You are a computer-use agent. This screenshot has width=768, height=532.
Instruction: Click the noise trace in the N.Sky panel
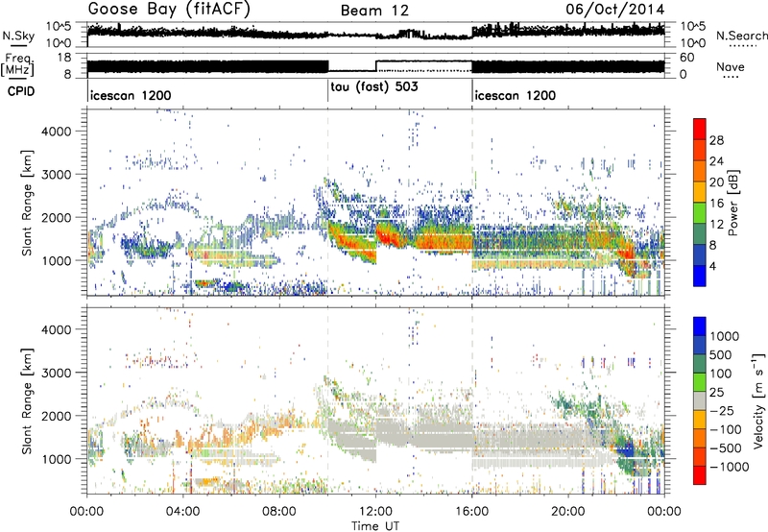pyautogui.click(x=375, y=34)
